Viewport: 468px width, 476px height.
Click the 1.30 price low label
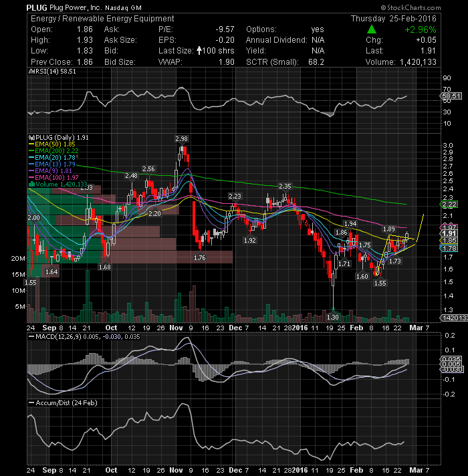pyautogui.click(x=333, y=318)
